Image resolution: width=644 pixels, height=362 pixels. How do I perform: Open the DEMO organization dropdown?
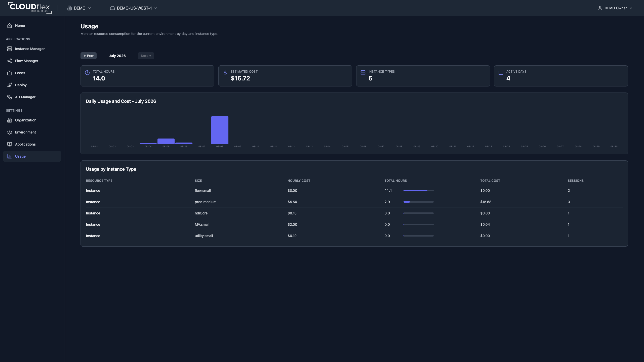(x=79, y=8)
